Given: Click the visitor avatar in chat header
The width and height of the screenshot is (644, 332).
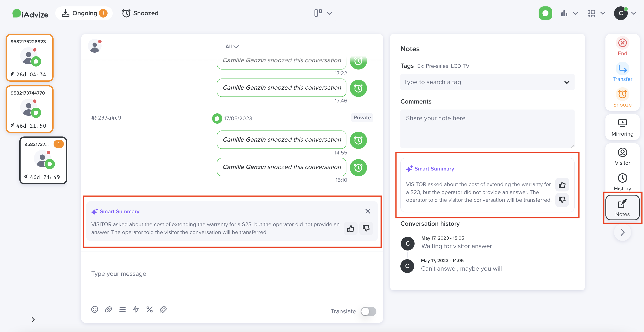Looking at the screenshot, I should coord(95,46).
